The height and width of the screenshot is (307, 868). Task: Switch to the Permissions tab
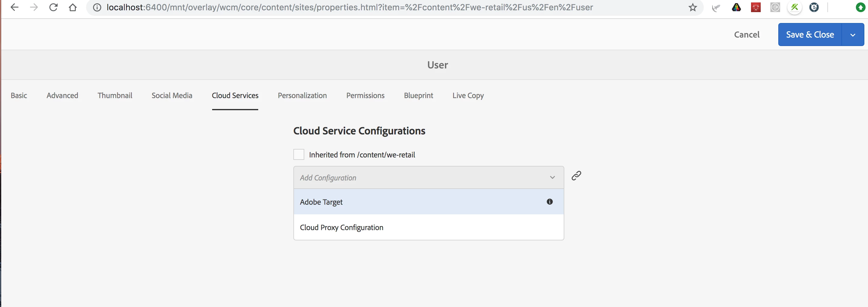point(365,96)
